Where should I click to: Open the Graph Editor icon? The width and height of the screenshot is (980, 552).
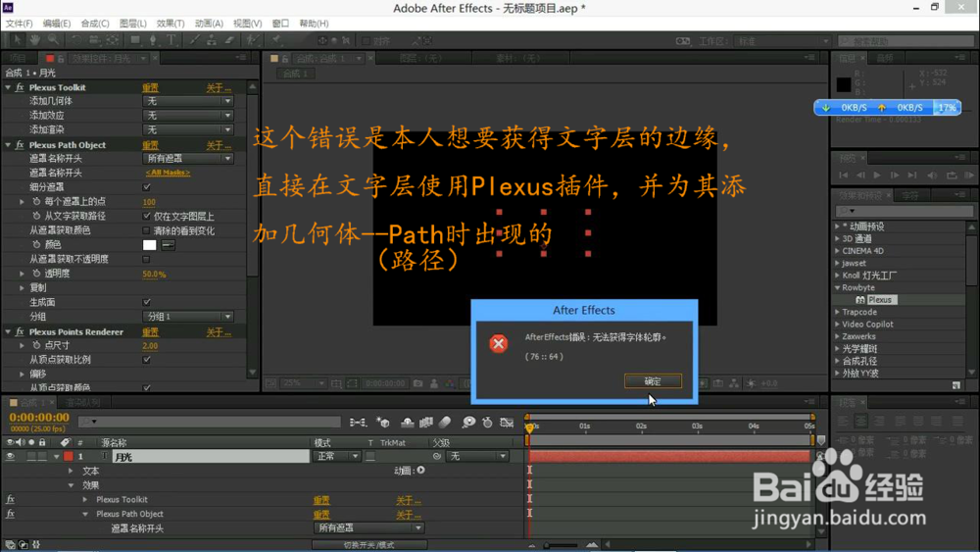[507, 423]
